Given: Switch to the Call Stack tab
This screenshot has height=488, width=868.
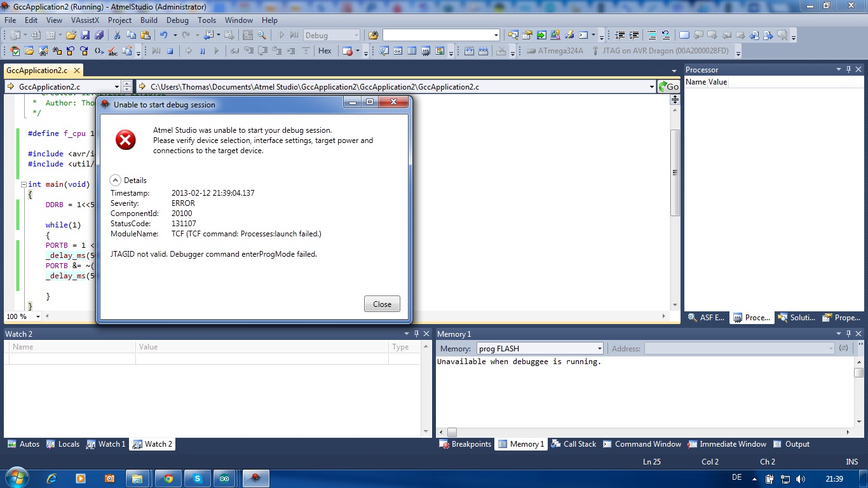Looking at the screenshot, I should 573,444.
